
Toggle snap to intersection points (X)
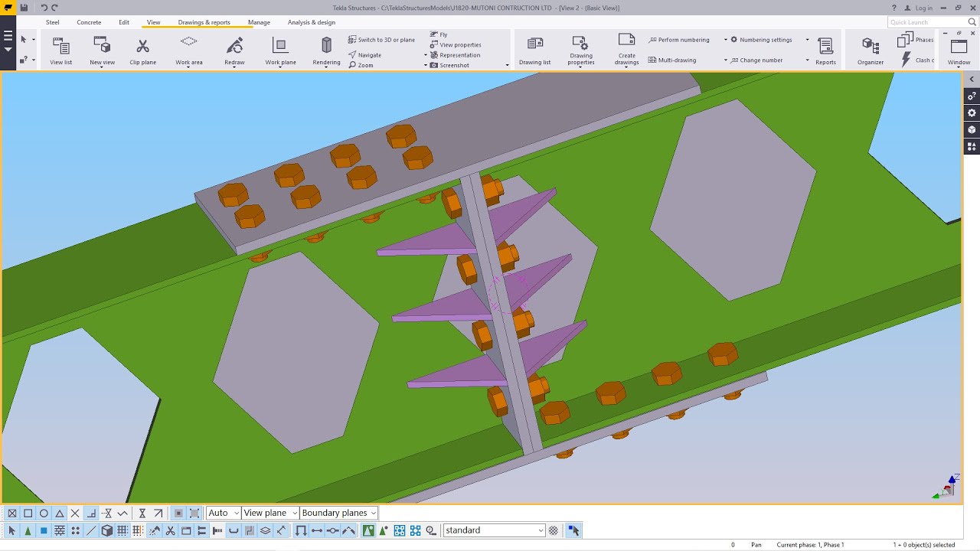click(75, 514)
